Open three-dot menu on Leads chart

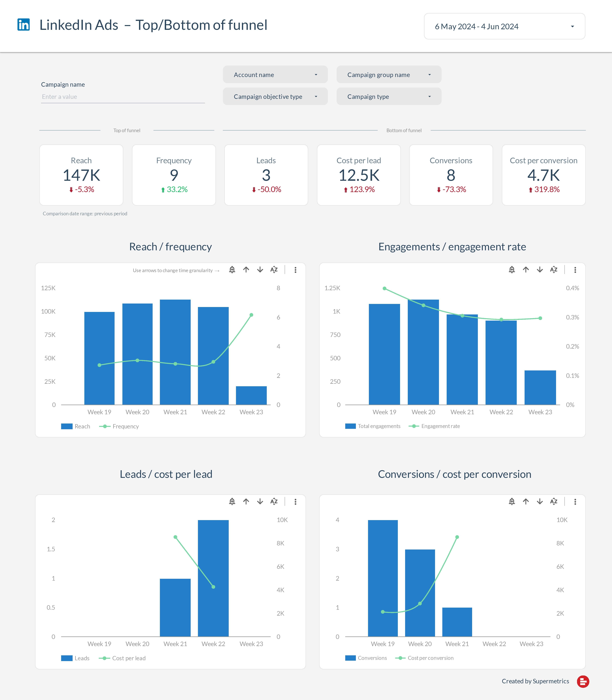tap(295, 501)
